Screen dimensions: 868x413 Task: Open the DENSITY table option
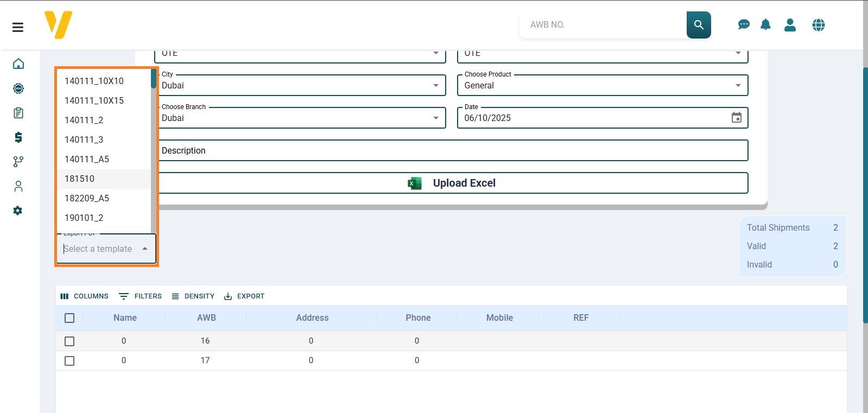pos(193,296)
